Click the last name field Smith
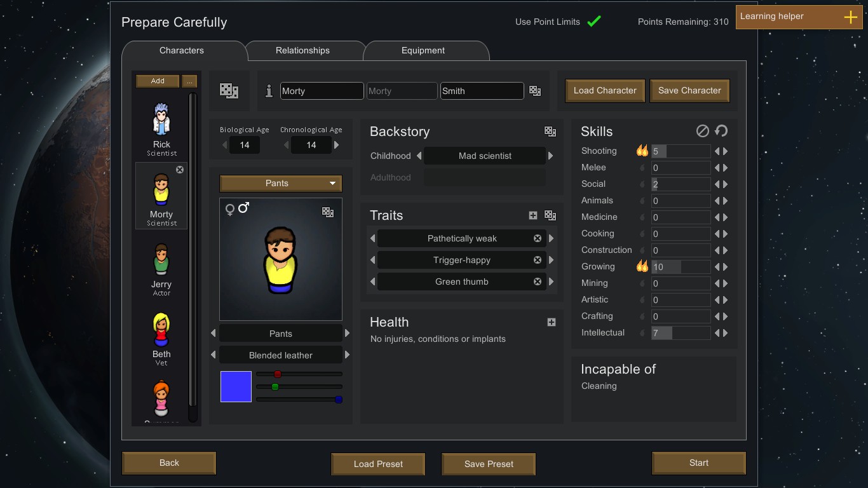Viewport: 868px width, 488px height. click(x=482, y=91)
